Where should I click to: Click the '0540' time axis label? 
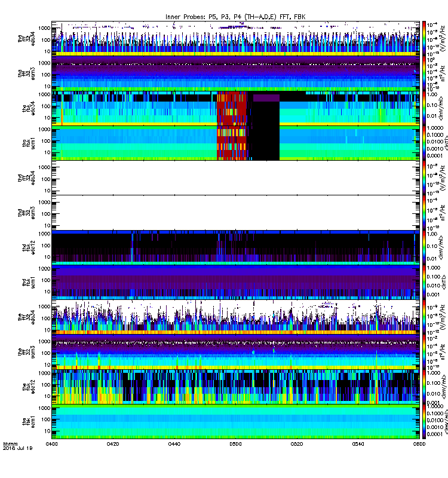point(358,444)
